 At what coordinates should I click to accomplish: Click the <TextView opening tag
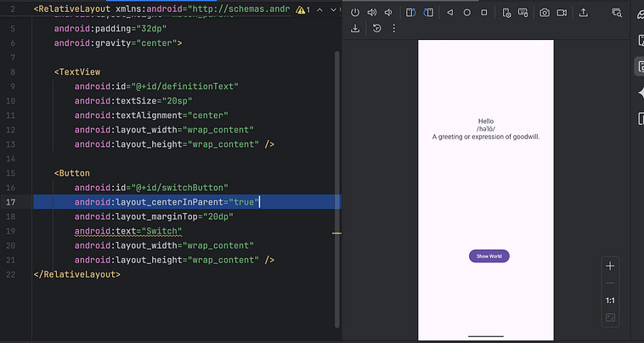coord(77,72)
